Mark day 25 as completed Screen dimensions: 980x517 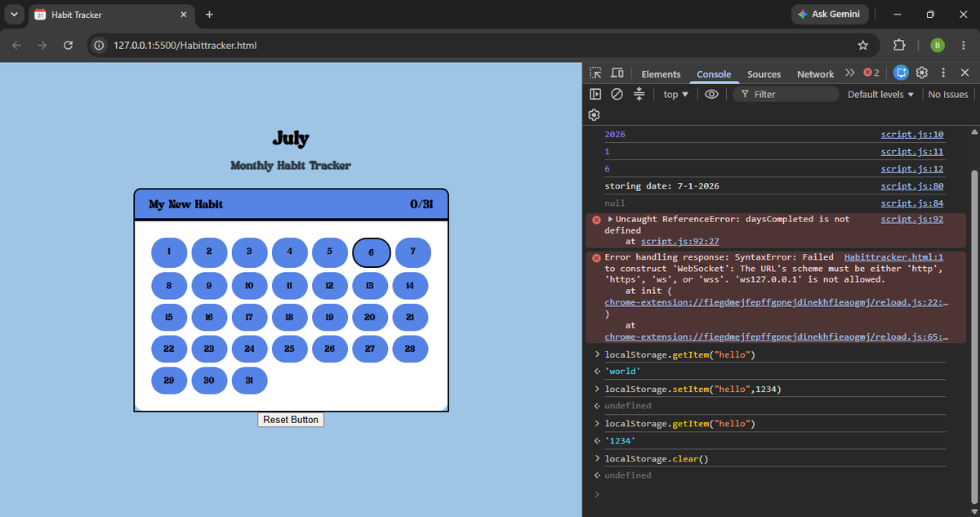click(x=290, y=348)
